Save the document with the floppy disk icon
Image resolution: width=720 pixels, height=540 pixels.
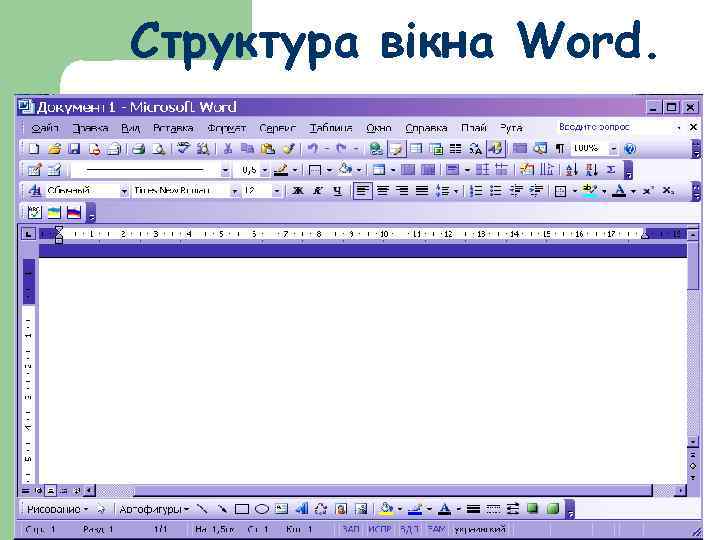pos(74,149)
